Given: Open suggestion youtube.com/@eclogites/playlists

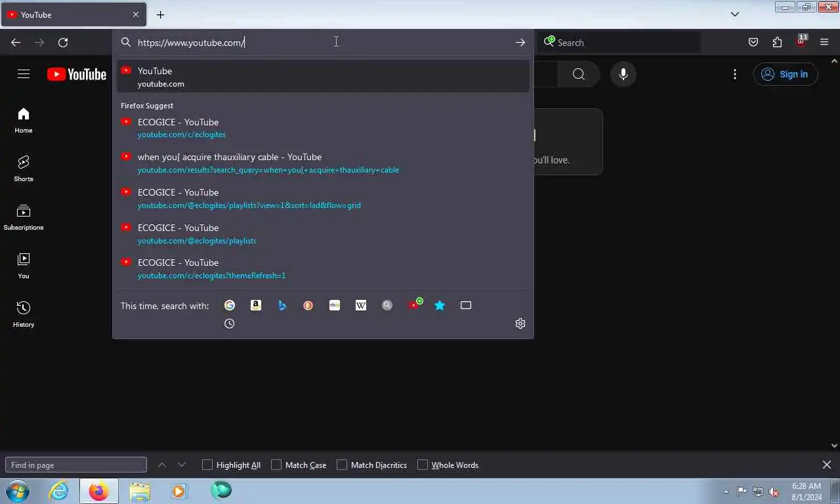Looking at the screenshot, I should [x=323, y=234].
